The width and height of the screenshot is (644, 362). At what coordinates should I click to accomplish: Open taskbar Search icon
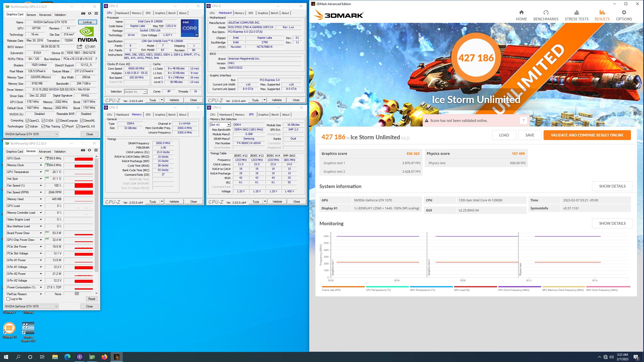click(18, 357)
